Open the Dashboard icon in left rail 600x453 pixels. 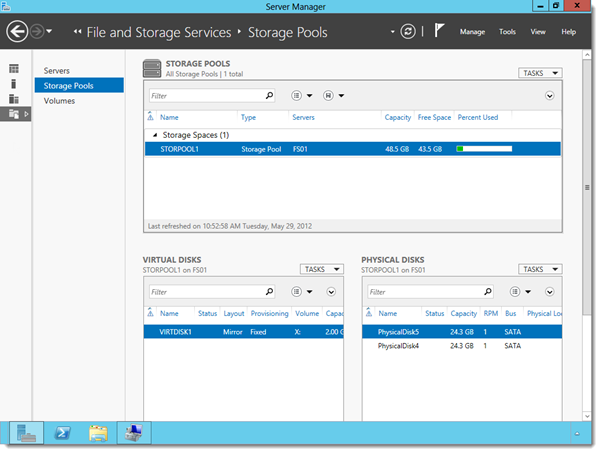[x=14, y=68]
